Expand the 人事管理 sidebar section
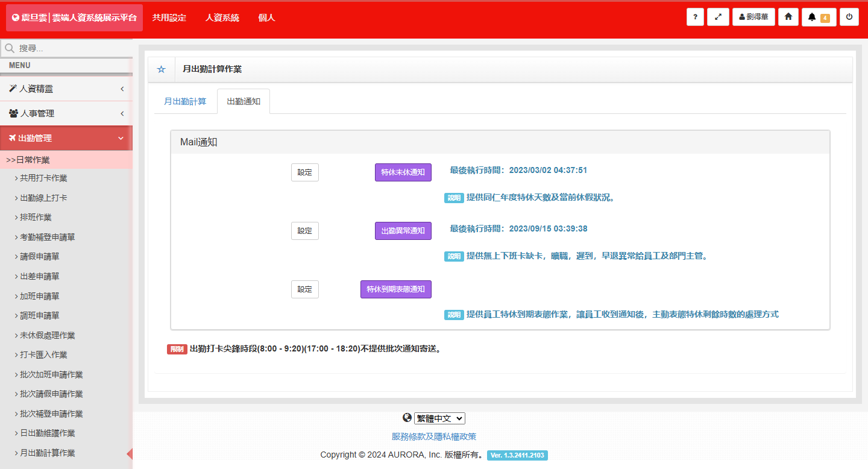 point(66,113)
